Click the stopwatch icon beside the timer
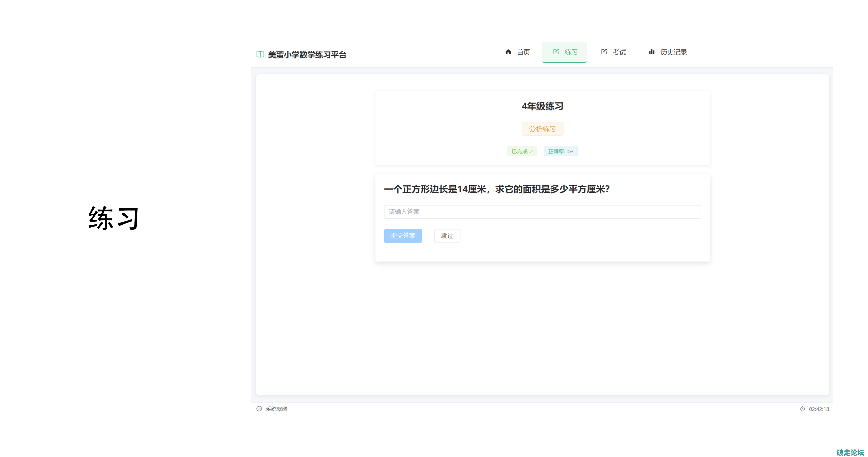The height and width of the screenshot is (457, 868). click(803, 409)
